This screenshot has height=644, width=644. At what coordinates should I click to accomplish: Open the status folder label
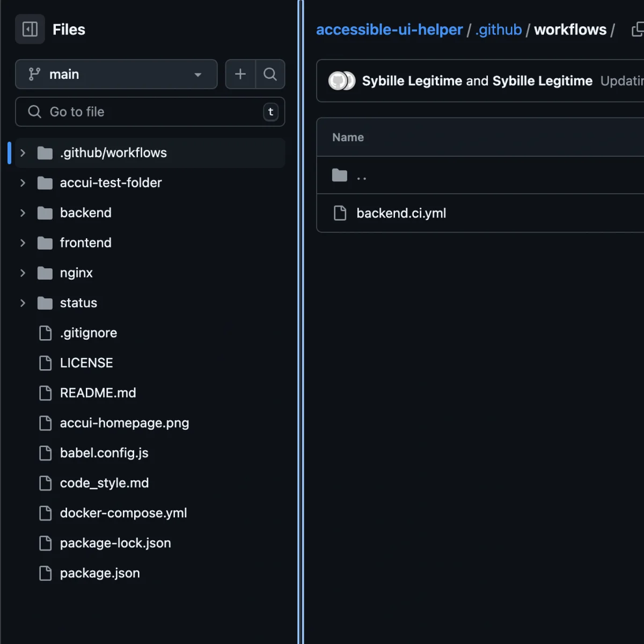coord(78,303)
